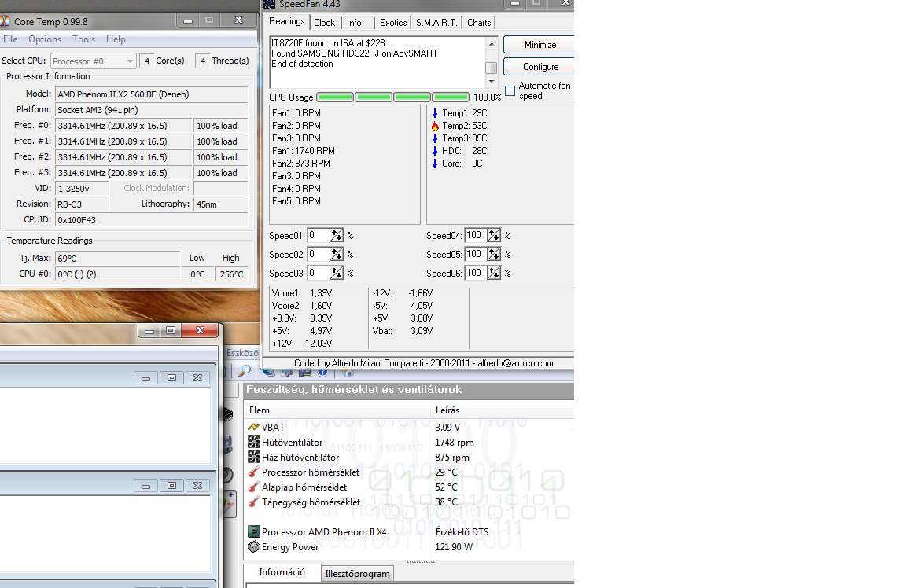
Task: Click the Speed02 value input field
Action: [x=318, y=254]
